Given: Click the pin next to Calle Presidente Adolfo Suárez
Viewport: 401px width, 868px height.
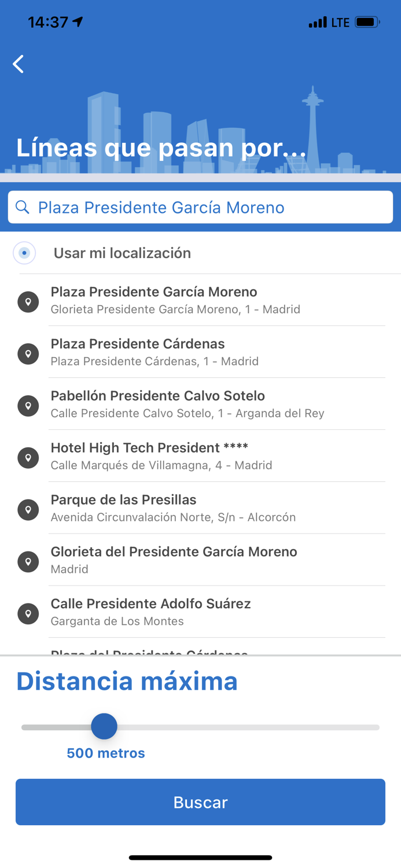Looking at the screenshot, I should (28, 613).
